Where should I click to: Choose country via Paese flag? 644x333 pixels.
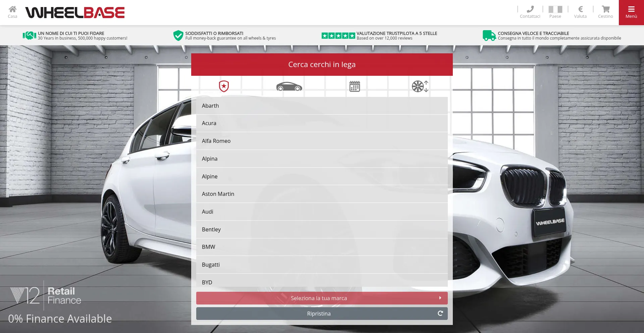[555, 12]
